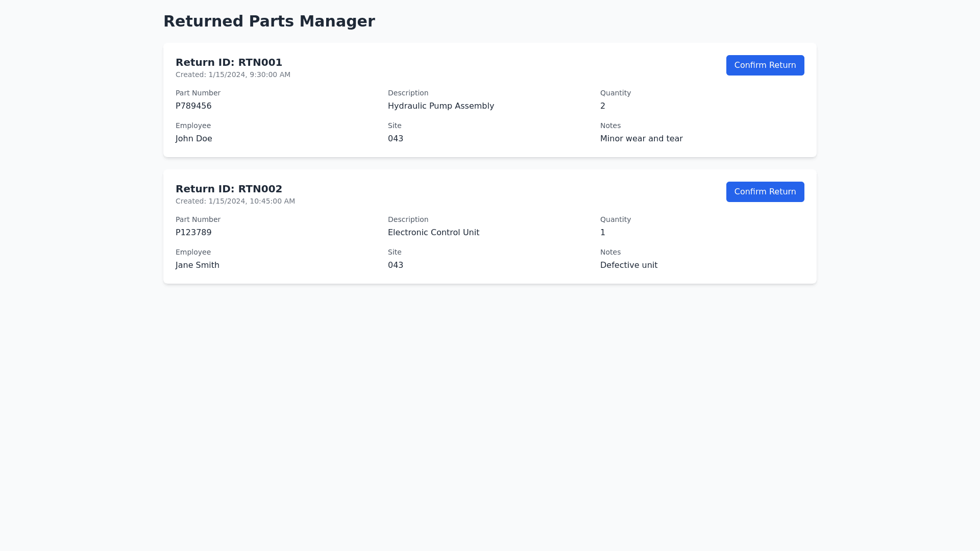The image size is (980, 551).
Task: Click quantity value 1 for RTN002
Action: (603, 233)
